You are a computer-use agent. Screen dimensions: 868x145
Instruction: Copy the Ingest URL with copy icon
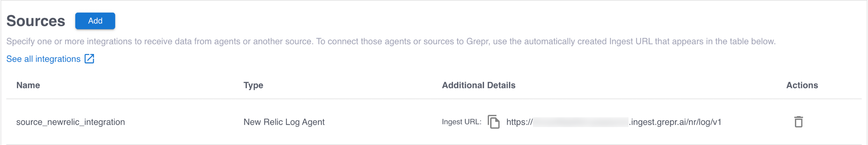tap(494, 122)
